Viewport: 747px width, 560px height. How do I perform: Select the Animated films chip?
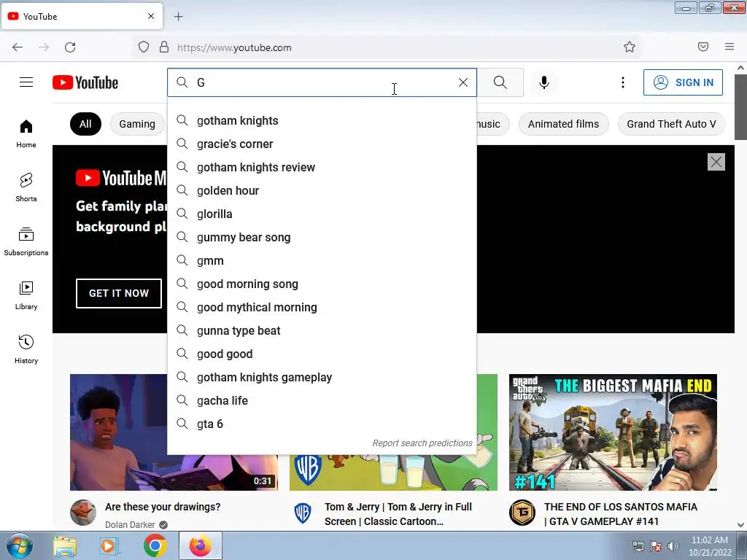coord(564,124)
